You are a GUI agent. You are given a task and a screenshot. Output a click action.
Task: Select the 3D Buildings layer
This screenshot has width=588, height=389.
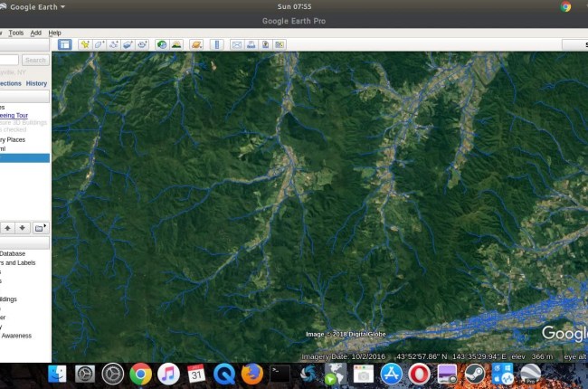8,299
